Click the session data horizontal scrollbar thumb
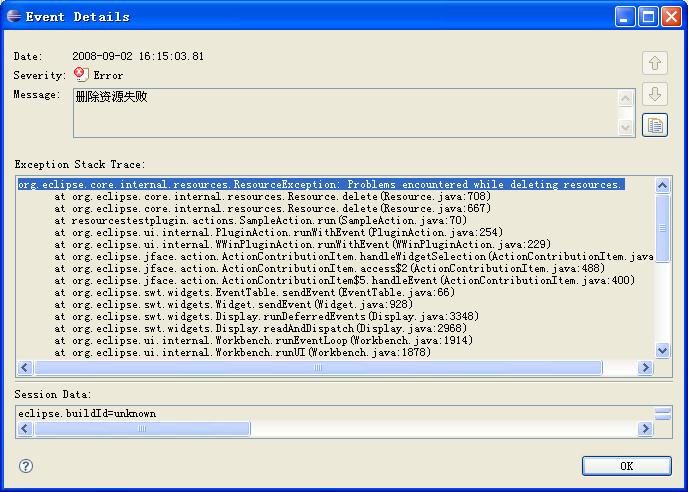This screenshot has height=492, width=688. (x=143, y=428)
